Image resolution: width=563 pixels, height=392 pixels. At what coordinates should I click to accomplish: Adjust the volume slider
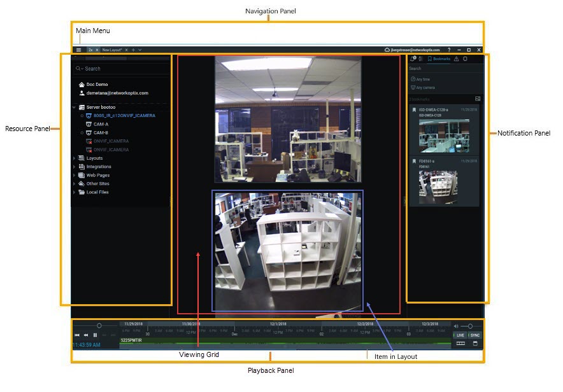[x=470, y=326]
